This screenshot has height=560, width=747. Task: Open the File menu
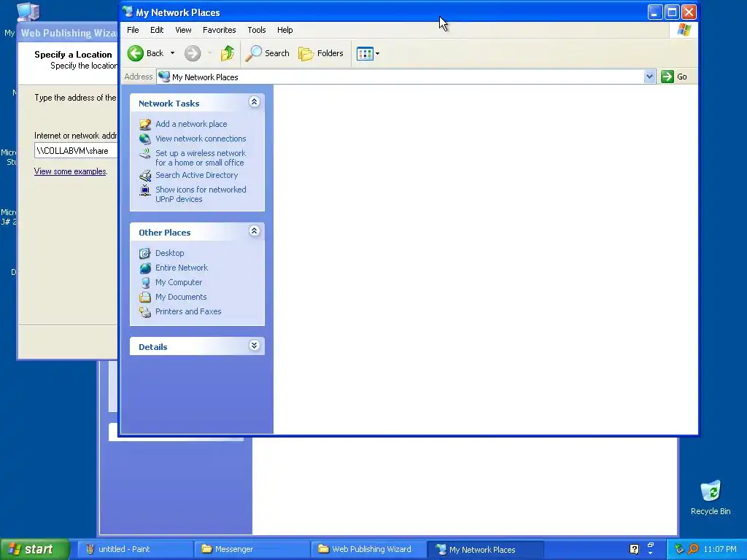click(133, 30)
